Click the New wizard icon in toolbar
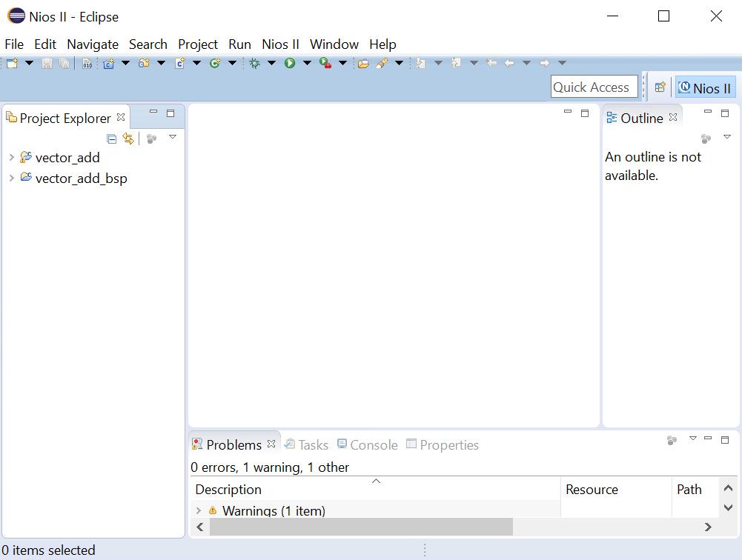The height and width of the screenshot is (560, 742). 13,63
